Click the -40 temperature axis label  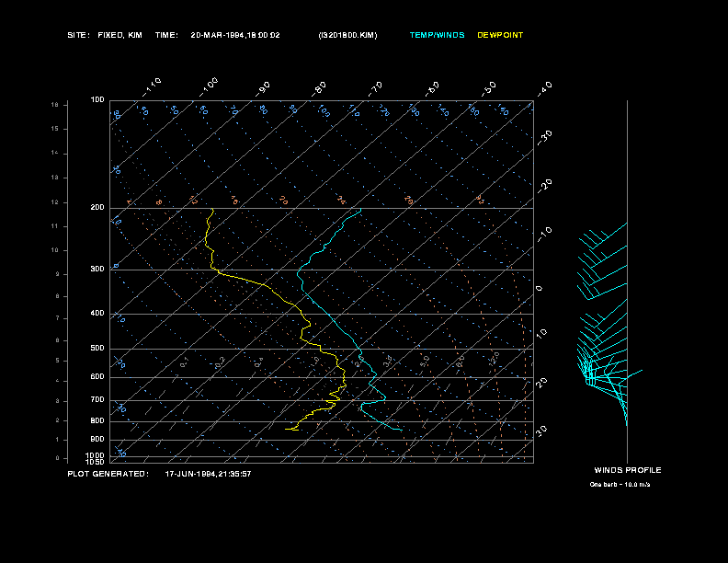[545, 88]
